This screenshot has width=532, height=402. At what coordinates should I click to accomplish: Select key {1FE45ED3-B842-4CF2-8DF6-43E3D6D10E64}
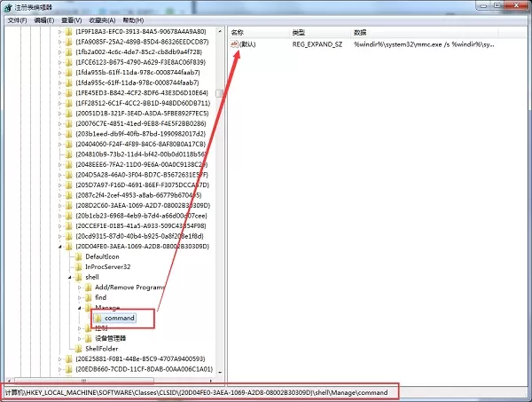[x=142, y=93]
